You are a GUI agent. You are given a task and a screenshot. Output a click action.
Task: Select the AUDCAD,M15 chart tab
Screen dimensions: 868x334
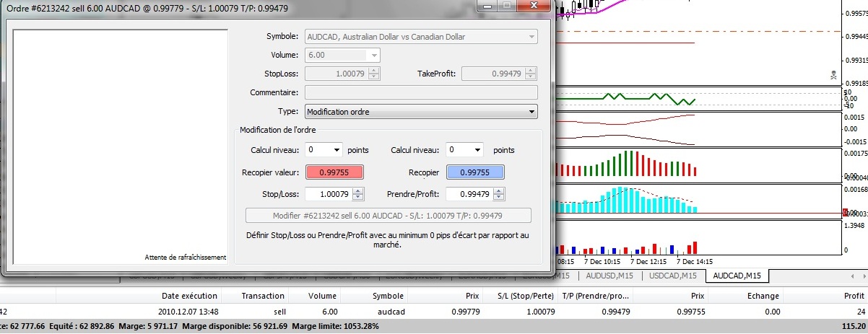coord(738,276)
